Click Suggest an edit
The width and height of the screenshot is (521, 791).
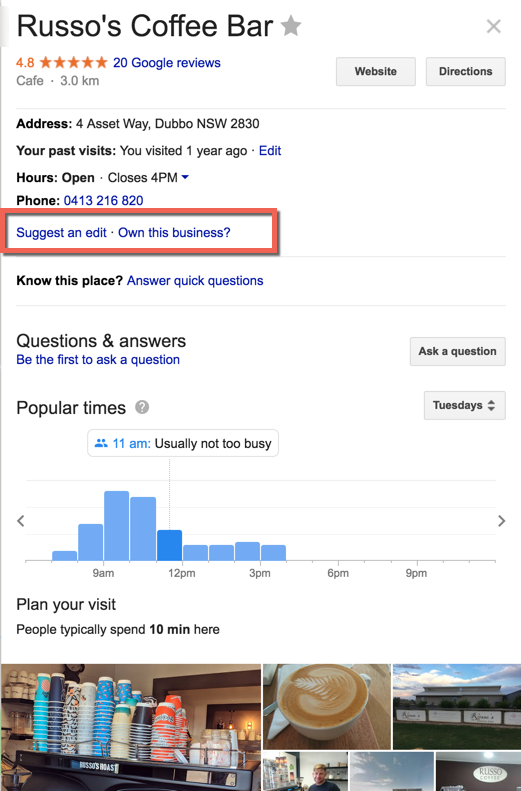click(62, 233)
